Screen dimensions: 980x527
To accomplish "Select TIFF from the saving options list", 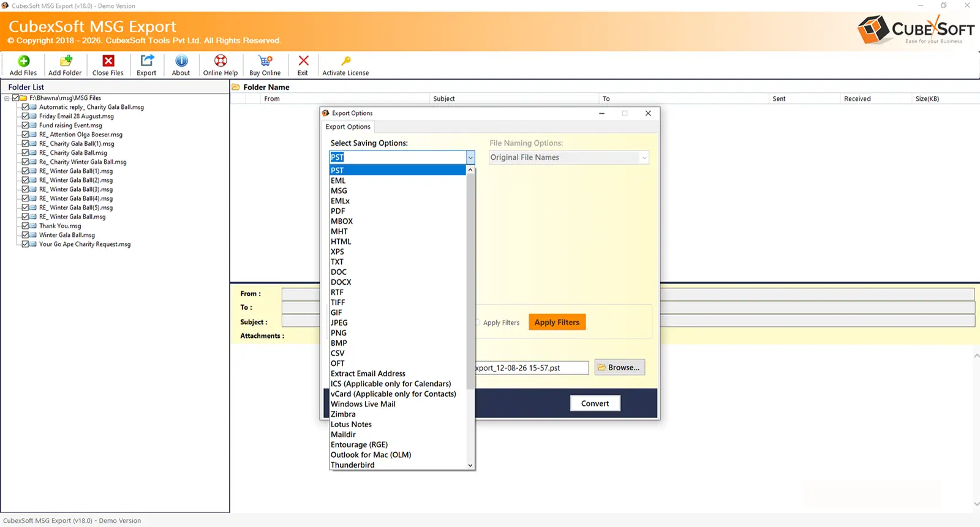I will tap(398, 302).
